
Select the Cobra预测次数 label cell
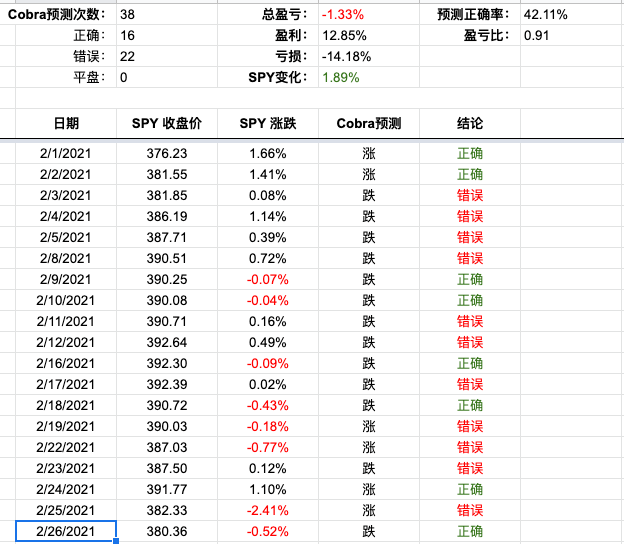[58, 14]
